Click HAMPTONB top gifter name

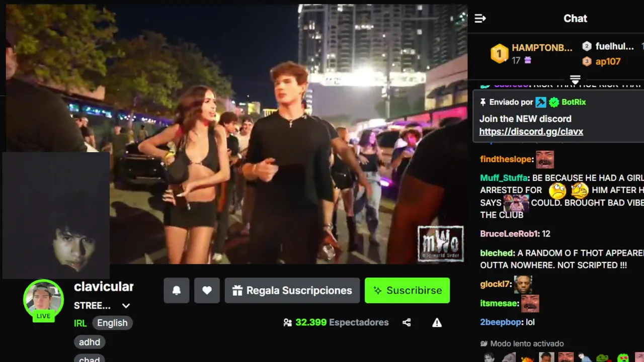pyautogui.click(x=542, y=48)
